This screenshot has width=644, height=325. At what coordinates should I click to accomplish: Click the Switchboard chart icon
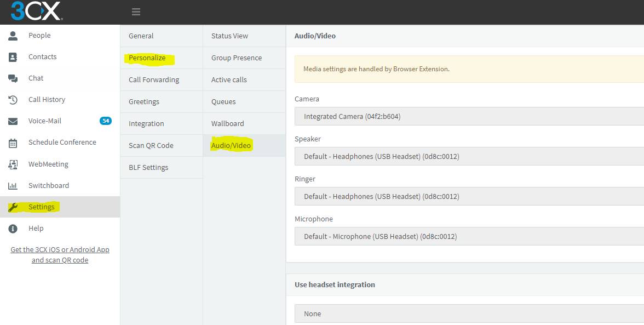point(13,186)
